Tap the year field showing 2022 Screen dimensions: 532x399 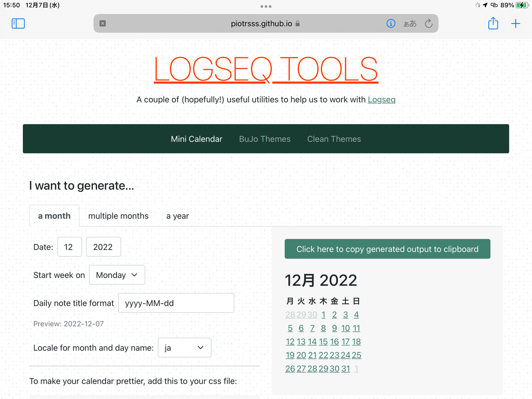pos(104,247)
